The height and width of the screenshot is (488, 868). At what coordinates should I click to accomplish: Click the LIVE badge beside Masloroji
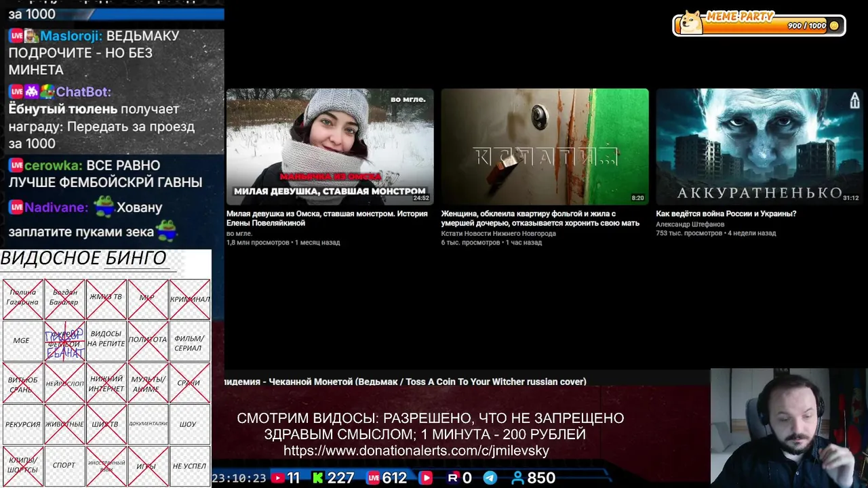click(x=16, y=36)
